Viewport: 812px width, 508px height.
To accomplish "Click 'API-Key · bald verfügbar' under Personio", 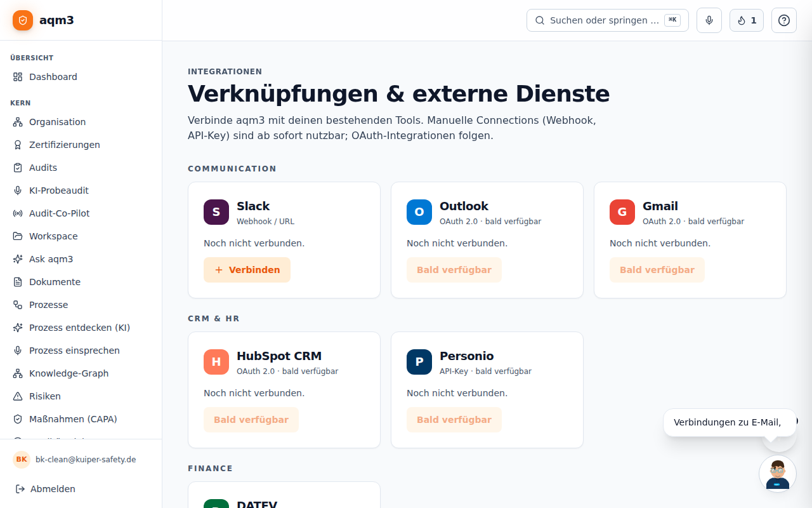I will pos(485,371).
